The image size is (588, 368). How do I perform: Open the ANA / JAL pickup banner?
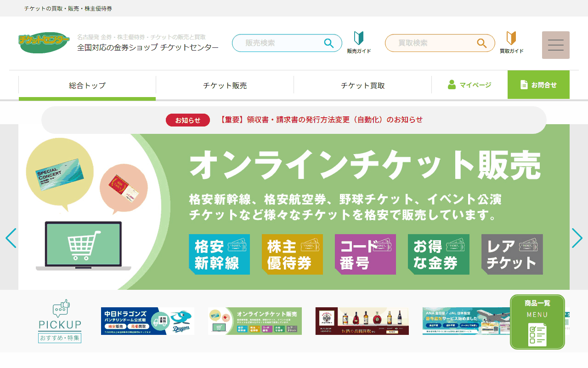point(466,321)
